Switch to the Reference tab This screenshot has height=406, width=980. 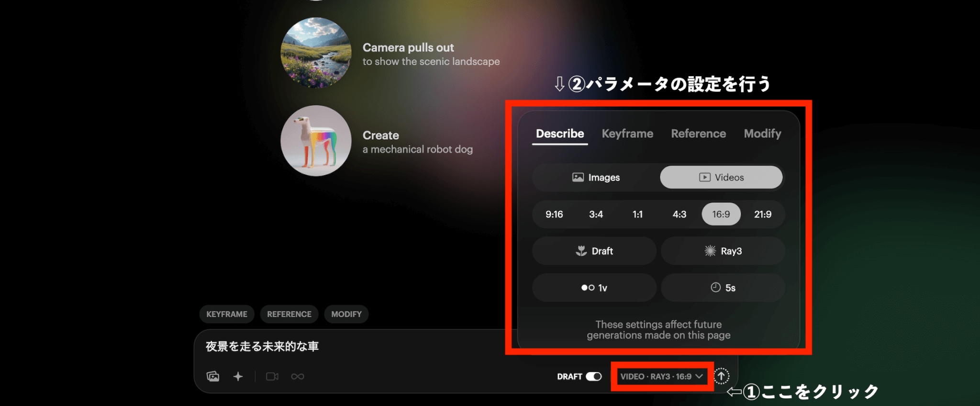coord(698,134)
